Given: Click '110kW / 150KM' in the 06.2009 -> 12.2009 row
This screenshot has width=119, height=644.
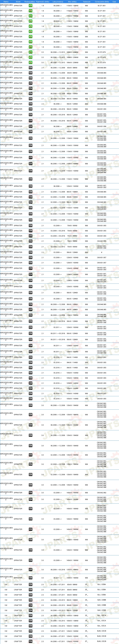Looking at the screenshot, I should coord(72,315).
